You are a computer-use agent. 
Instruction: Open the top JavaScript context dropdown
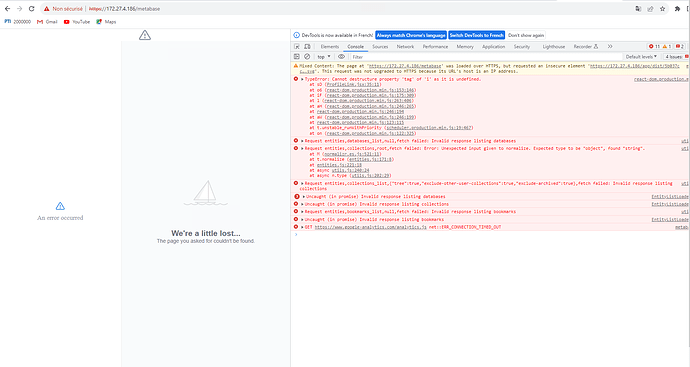point(324,57)
